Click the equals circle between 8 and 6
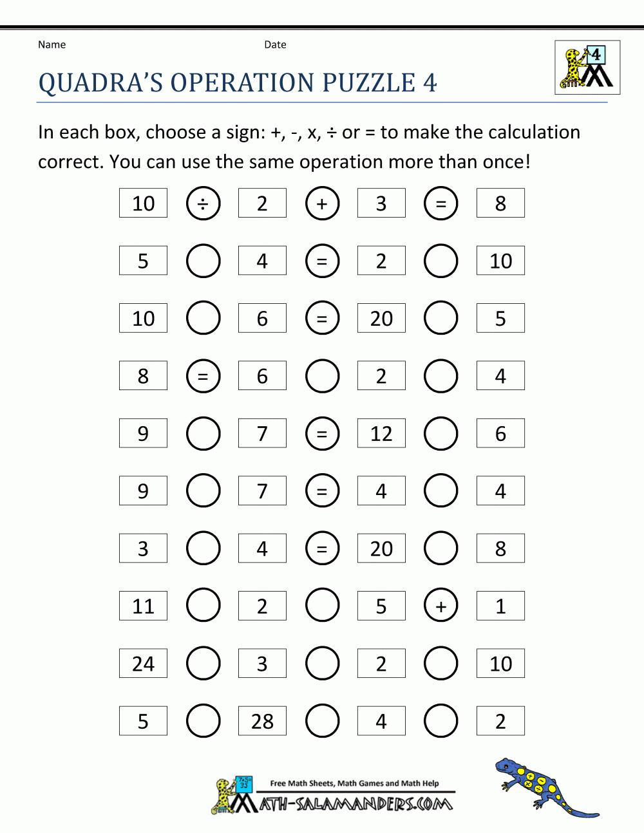This screenshot has height=833, width=644. pyautogui.click(x=203, y=376)
